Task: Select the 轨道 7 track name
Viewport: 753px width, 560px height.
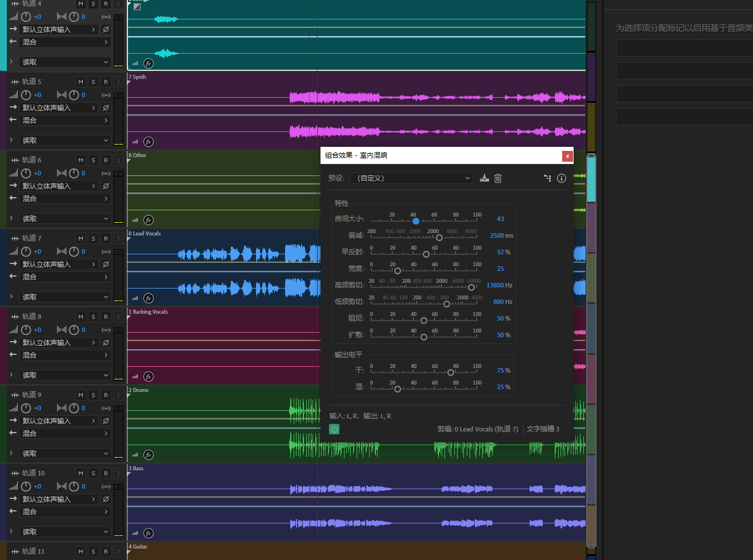Action: pos(32,238)
